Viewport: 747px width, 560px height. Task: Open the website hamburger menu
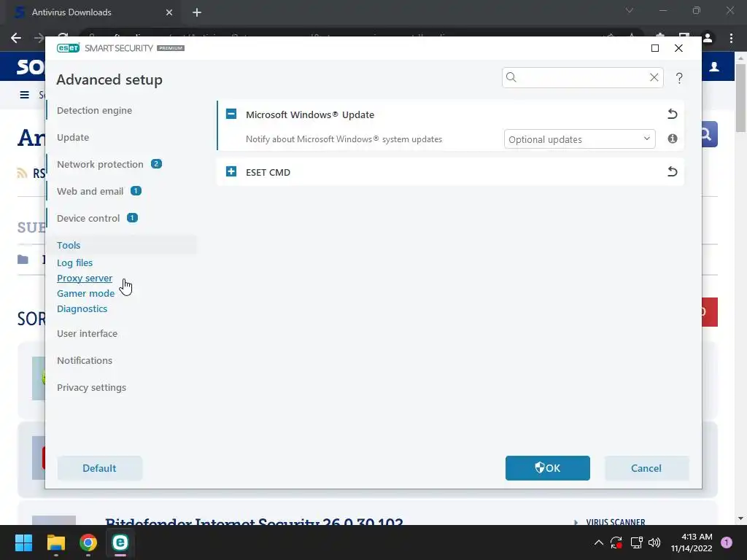[x=24, y=95]
